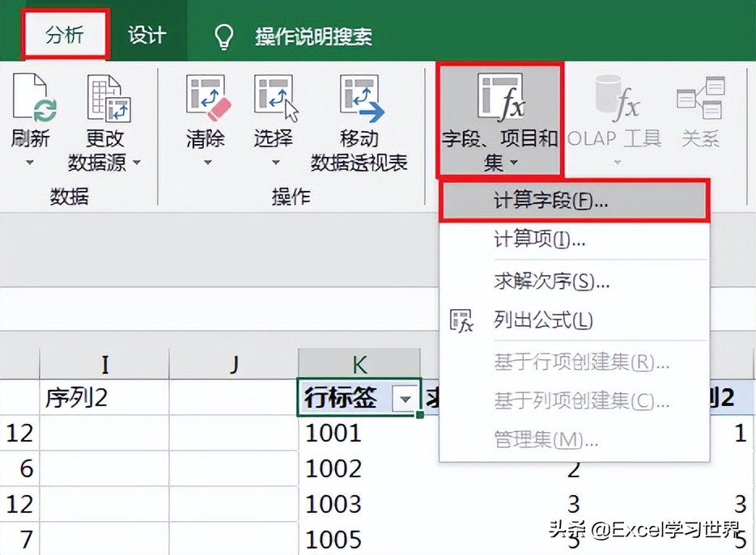Click the 列出公式 fx list icon
Image resolution: width=756 pixels, height=555 pixels.
click(461, 321)
